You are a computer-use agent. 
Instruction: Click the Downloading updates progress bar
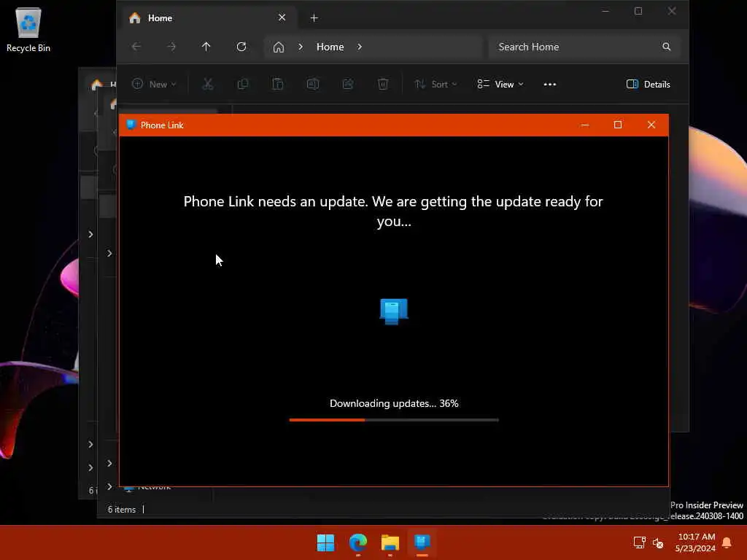coord(394,420)
